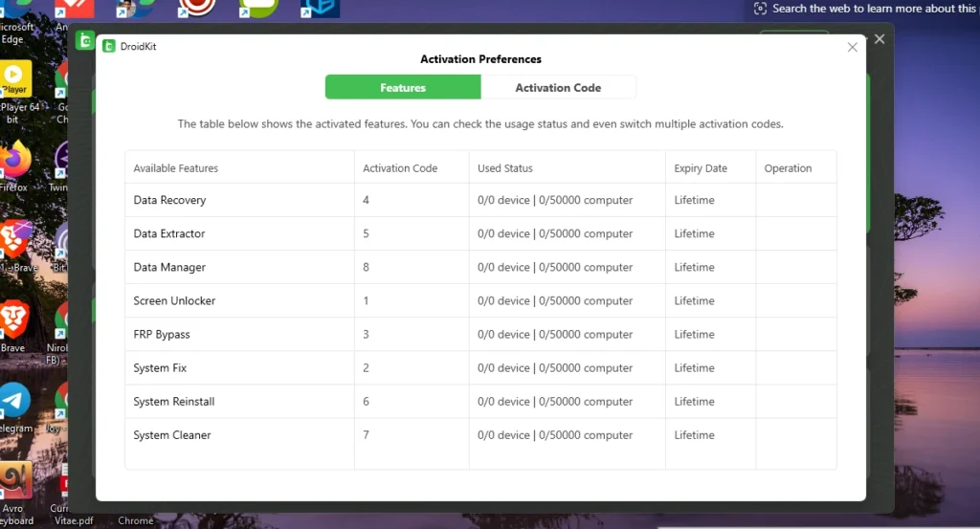Click activation code 6 for System Reinstall
This screenshot has width=980, height=529.
point(366,402)
